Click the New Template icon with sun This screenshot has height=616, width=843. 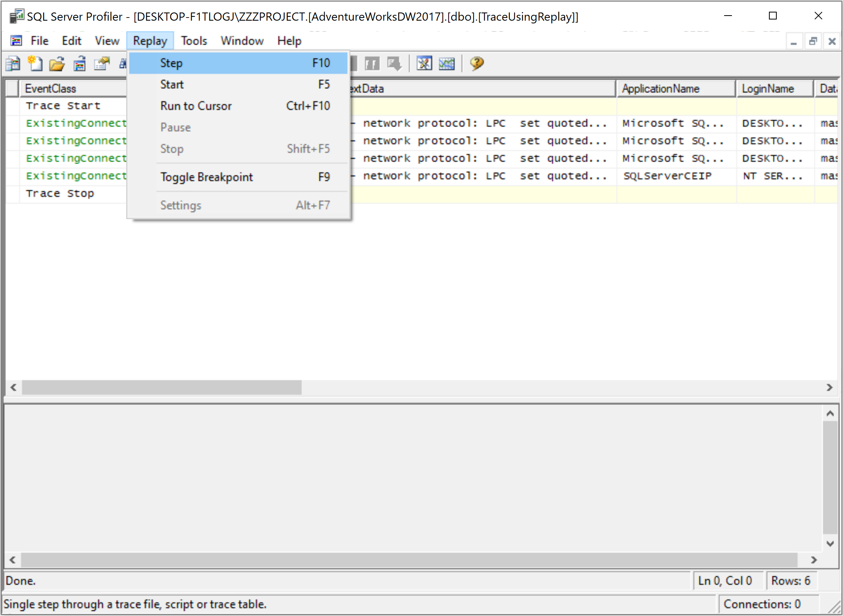point(35,63)
